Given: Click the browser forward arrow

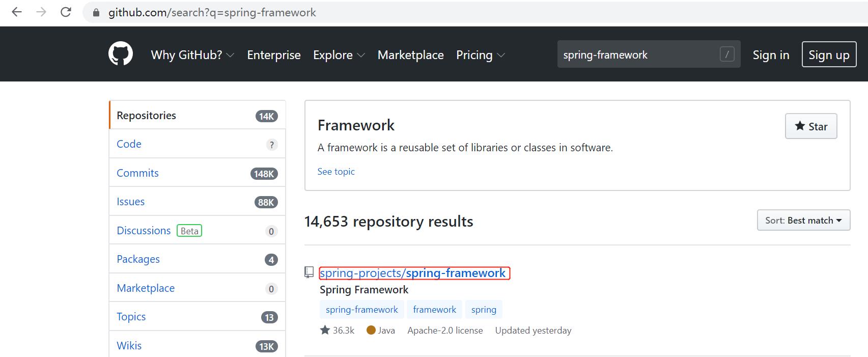Looking at the screenshot, I should click(41, 12).
